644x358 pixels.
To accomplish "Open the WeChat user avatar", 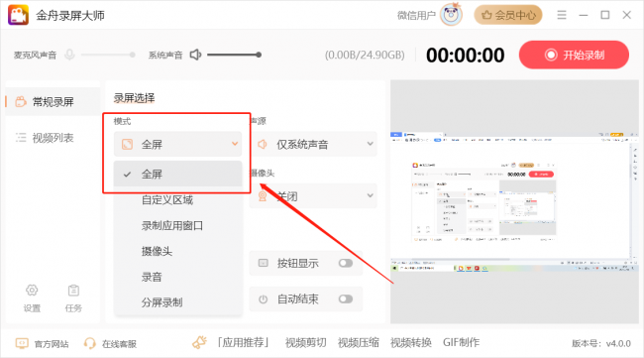I will coord(451,15).
